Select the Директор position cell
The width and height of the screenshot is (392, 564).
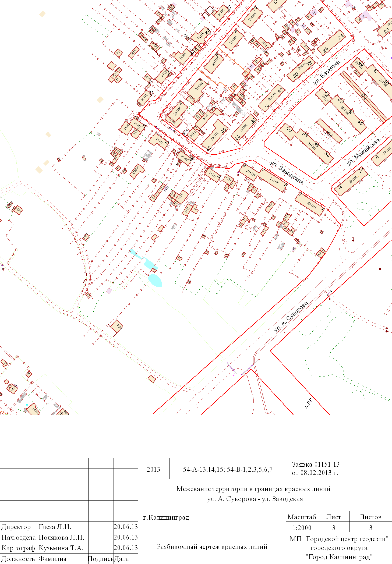pos(16,527)
